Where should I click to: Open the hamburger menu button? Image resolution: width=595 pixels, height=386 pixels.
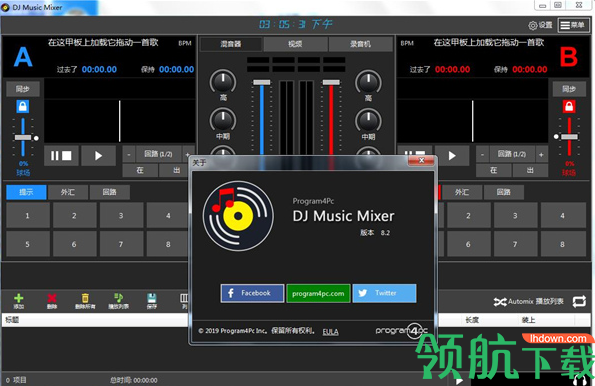[573, 25]
